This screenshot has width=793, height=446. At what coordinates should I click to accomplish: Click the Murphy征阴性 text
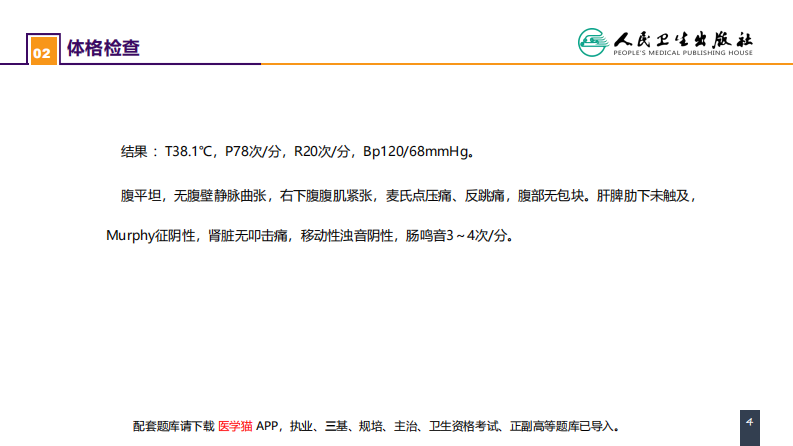pyautogui.click(x=151, y=236)
